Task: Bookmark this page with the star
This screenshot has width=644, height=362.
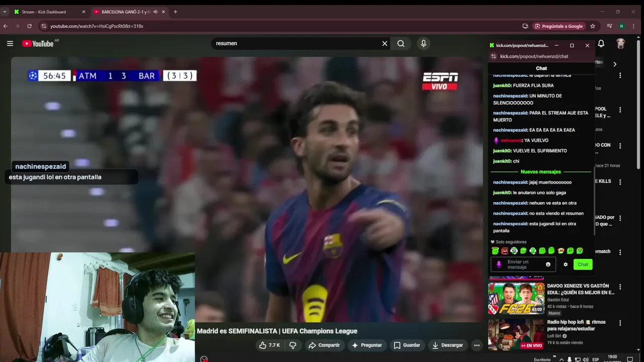Action: (593, 26)
